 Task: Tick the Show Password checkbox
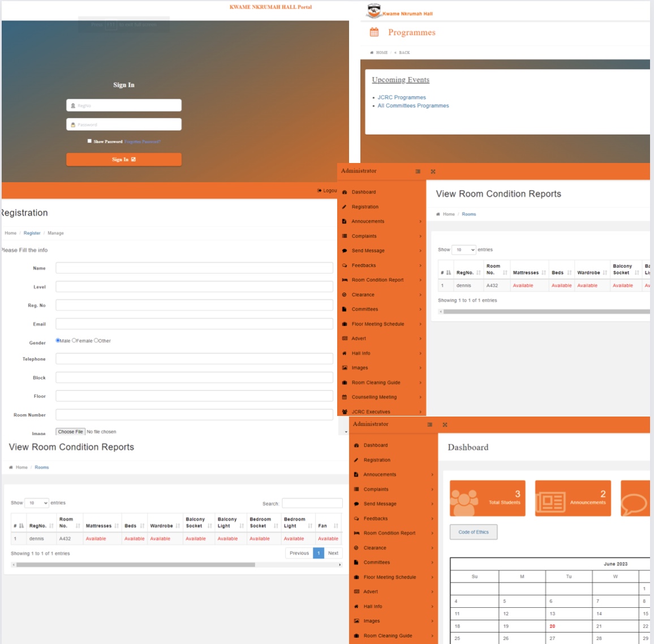(89, 141)
